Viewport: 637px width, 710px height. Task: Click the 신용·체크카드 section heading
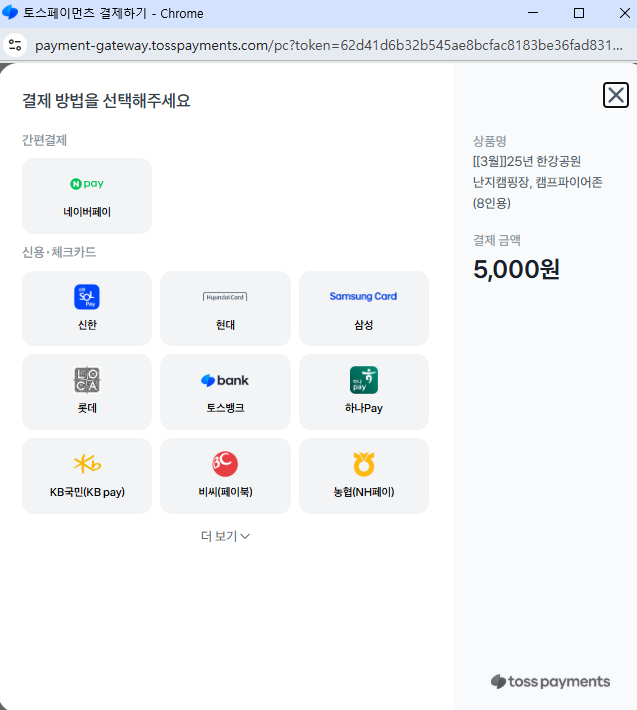[59, 252]
